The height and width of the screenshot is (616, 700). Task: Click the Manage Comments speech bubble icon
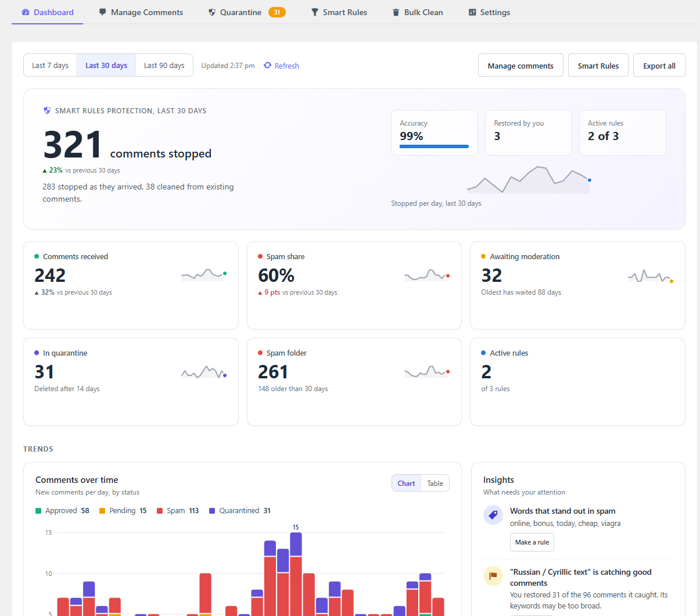coord(103,12)
